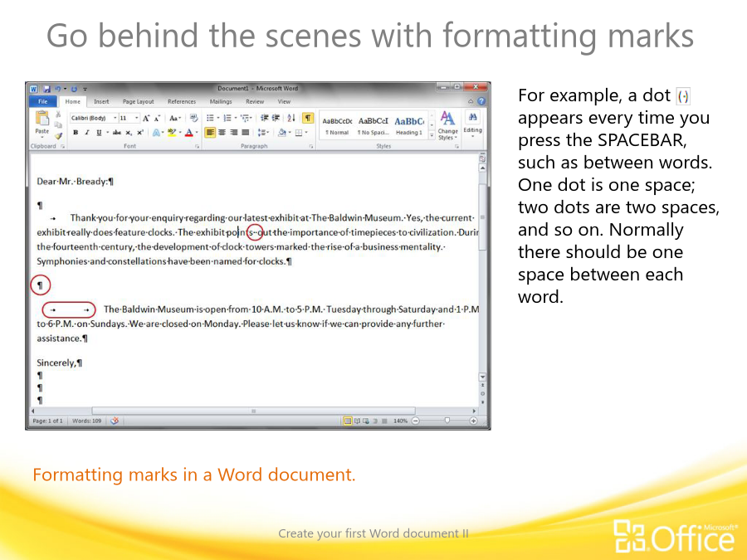Open the Paragraph dialog box launcher
Image resolution: width=747 pixels, height=560 pixels.
coord(311,147)
